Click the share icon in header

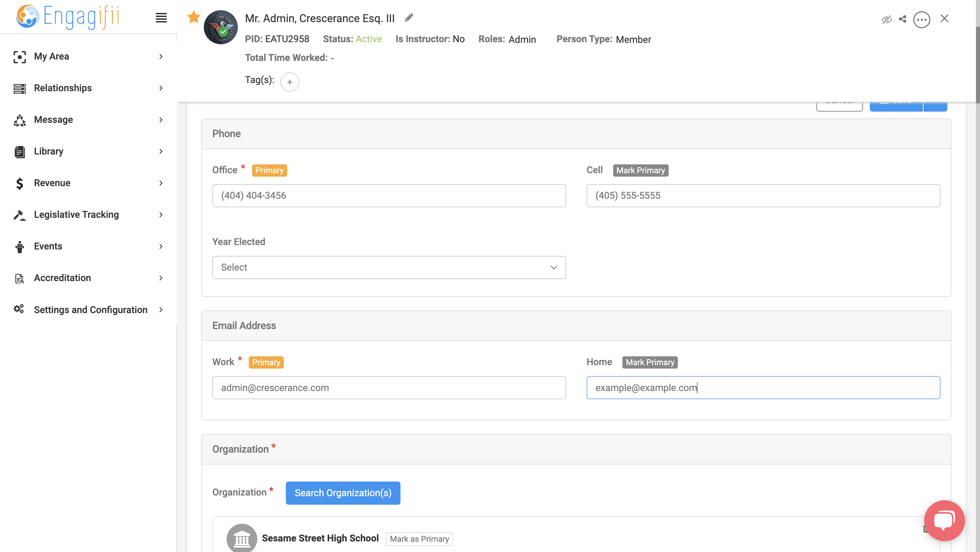[x=902, y=19]
